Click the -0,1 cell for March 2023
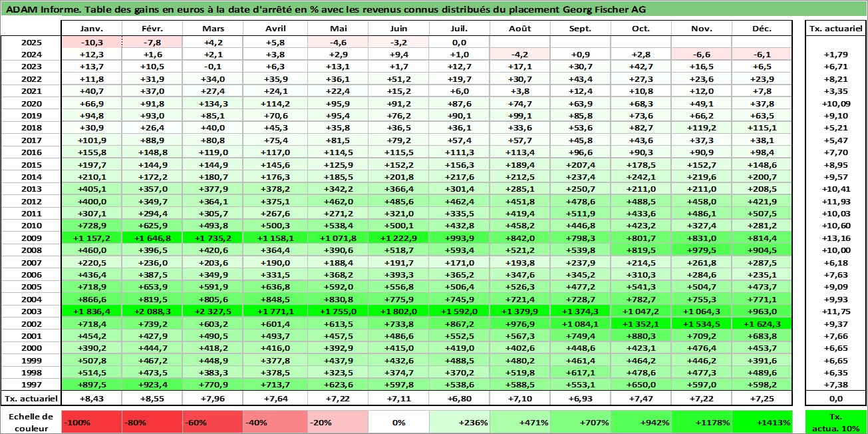The width and height of the screenshot is (868, 434). [213, 67]
